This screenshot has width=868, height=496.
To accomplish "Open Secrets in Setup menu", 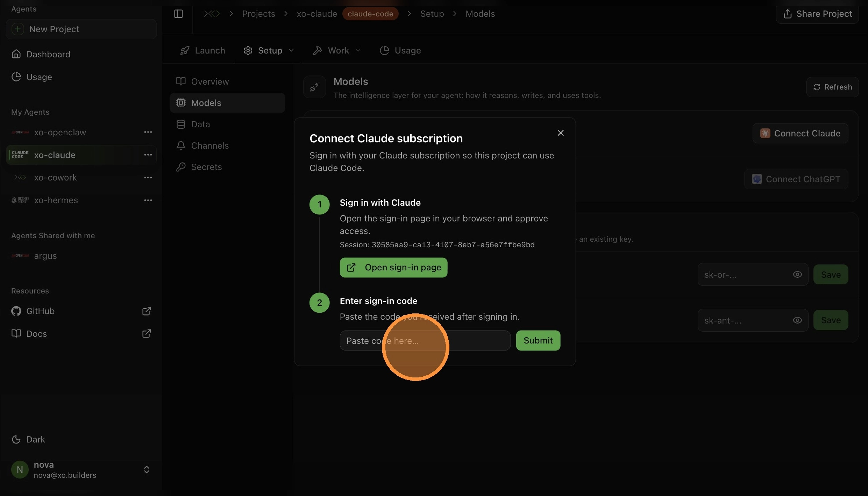I will point(227,167).
